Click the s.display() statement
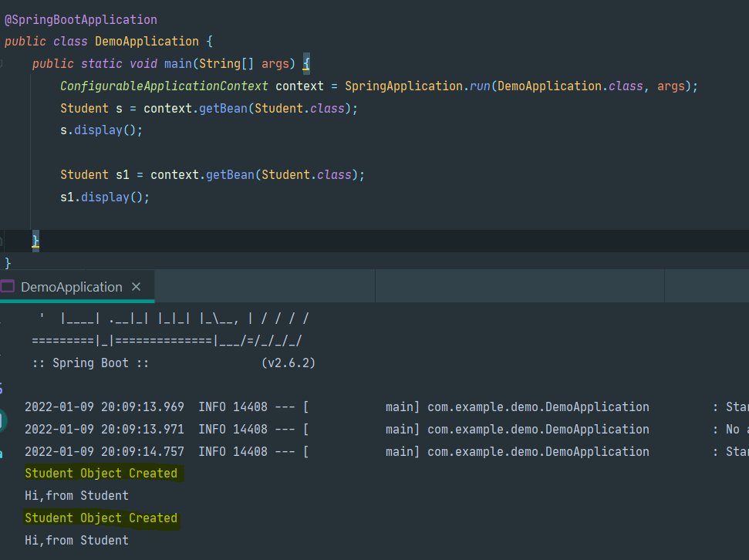The height and width of the screenshot is (560, 749). click(x=102, y=130)
